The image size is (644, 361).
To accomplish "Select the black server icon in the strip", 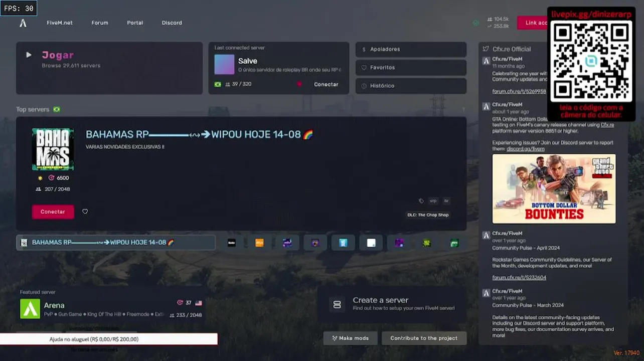I will click(x=232, y=243).
